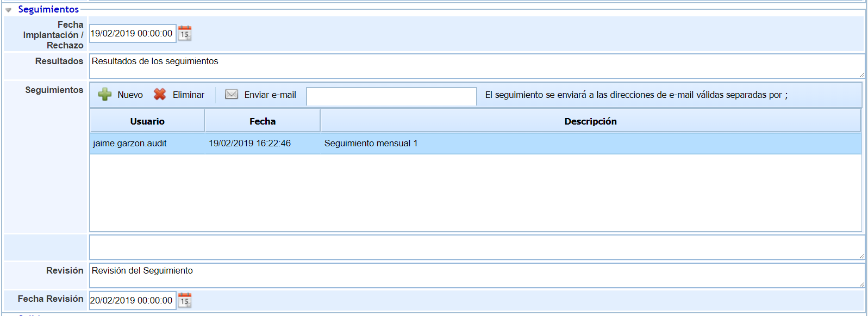Focus the e-mail addresses input field
The width and height of the screenshot is (868, 316).
click(391, 96)
